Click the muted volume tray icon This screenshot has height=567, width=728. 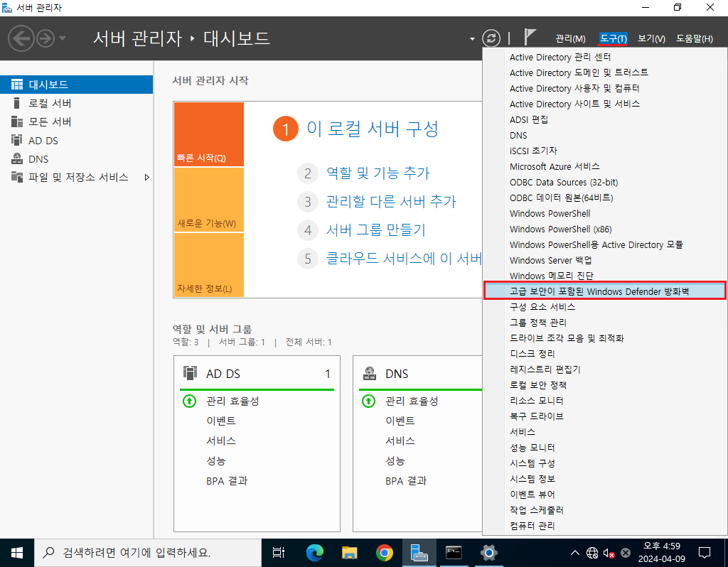click(x=609, y=553)
